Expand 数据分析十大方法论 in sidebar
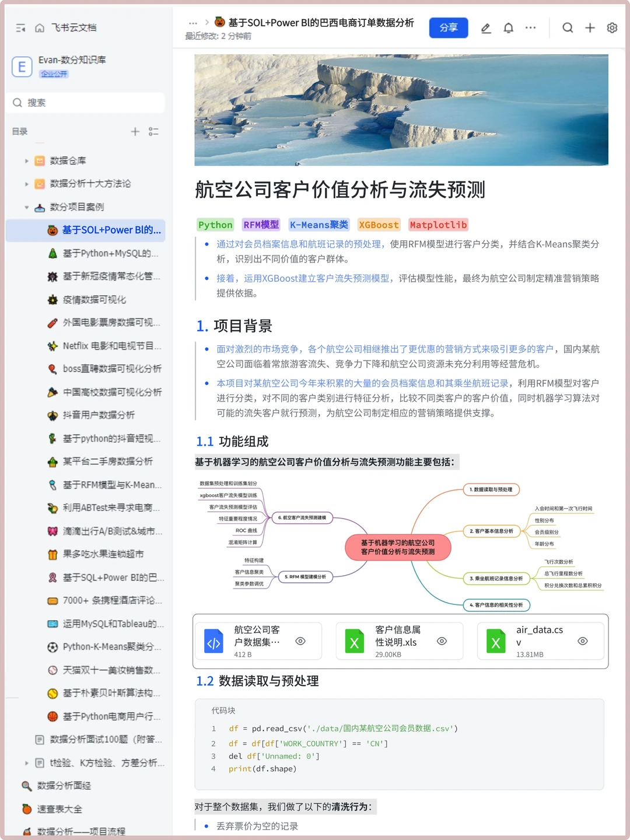Viewport: 630px width, 840px height. [26, 184]
